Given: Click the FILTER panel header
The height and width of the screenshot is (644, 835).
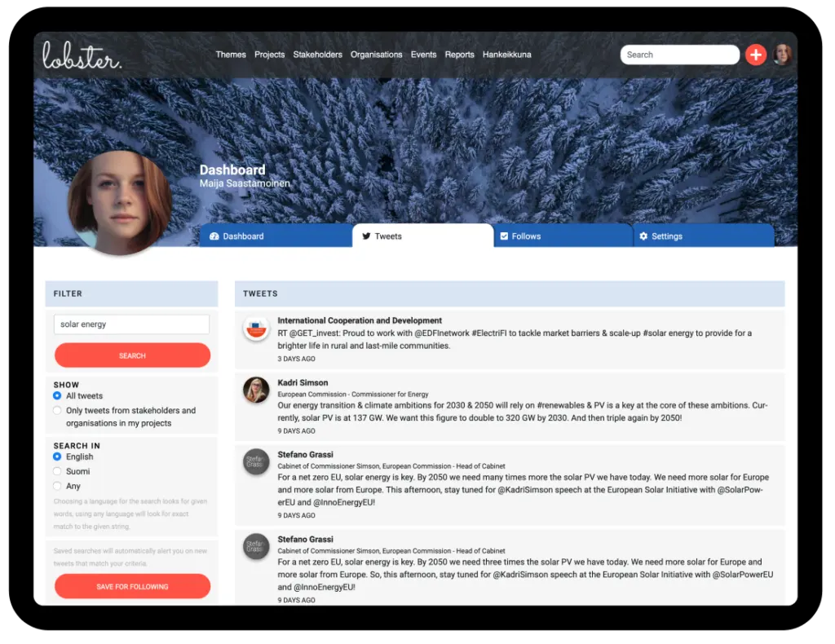Looking at the screenshot, I should click(x=131, y=293).
